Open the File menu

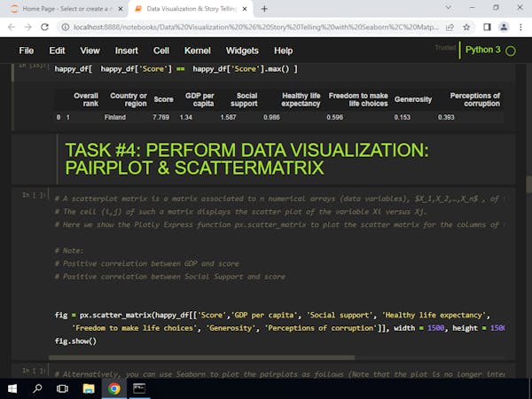26,51
